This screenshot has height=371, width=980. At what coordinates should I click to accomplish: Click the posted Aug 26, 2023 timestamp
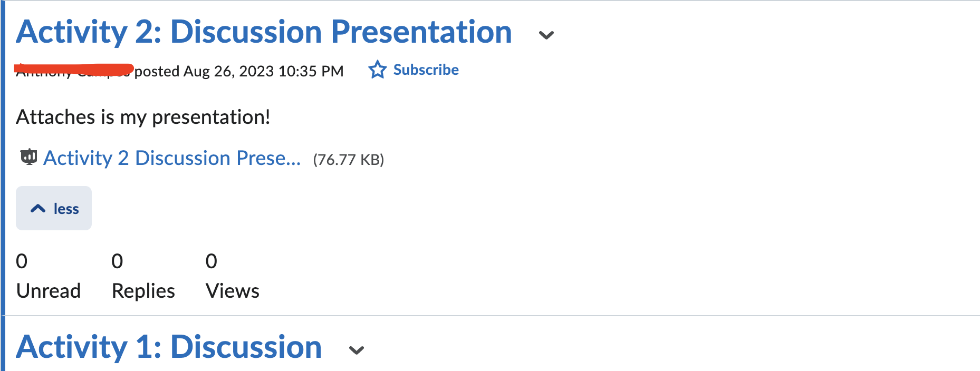coord(239,71)
